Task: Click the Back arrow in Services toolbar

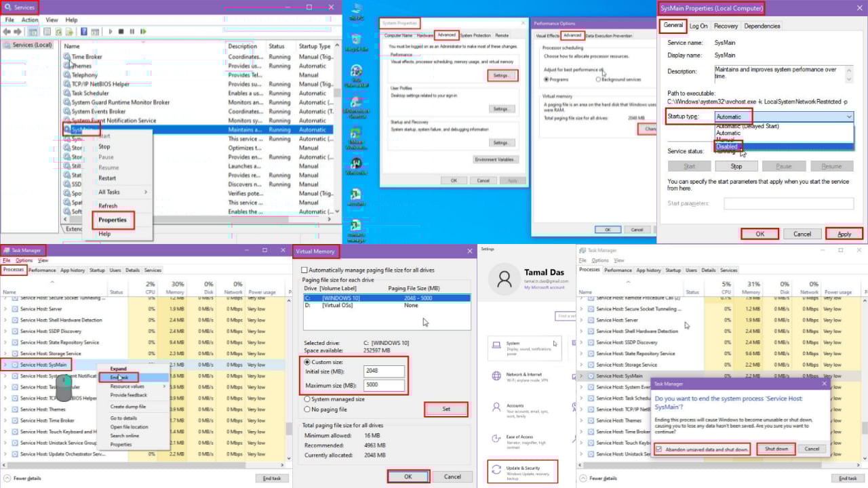Action: point(7,32)
